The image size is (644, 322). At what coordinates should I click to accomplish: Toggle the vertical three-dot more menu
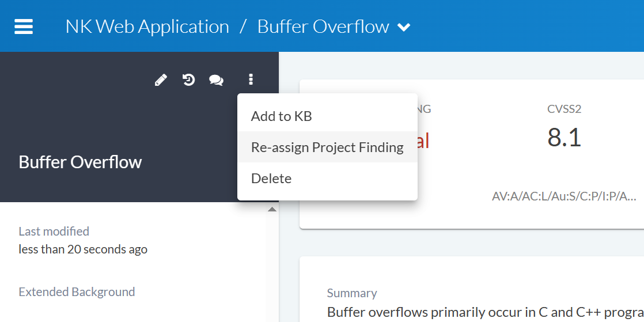251,80
